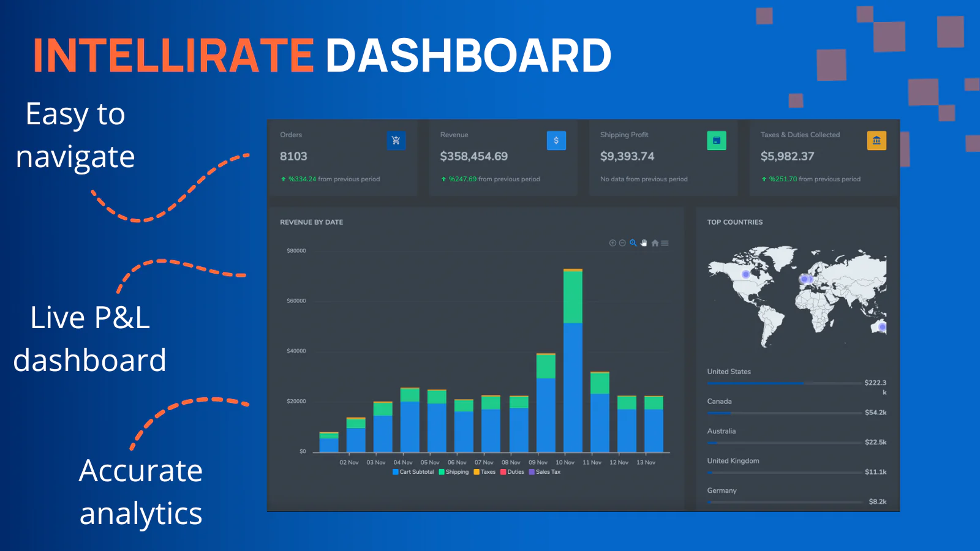Click North America marker on map

pos(746,274)
